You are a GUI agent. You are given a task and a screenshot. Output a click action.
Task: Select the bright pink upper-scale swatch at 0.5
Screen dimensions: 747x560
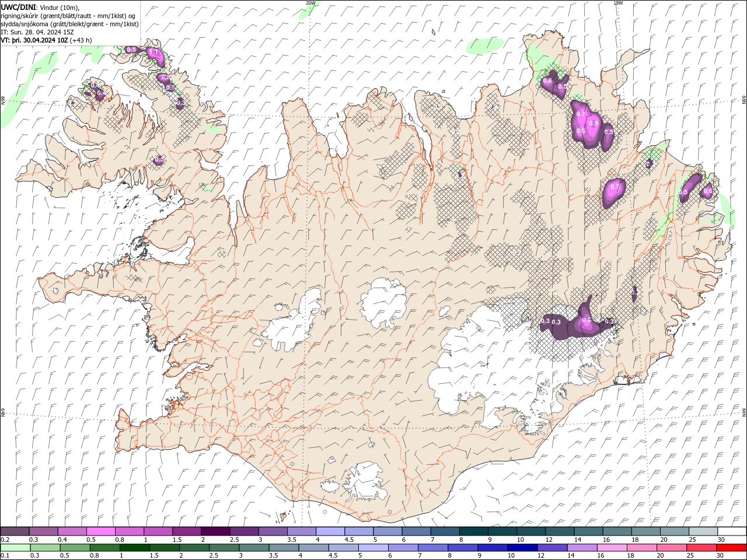click(100, 531)
